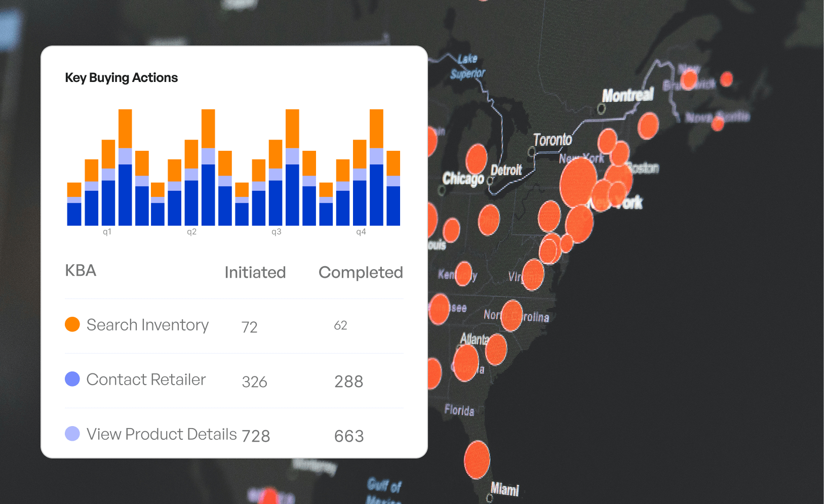Select the q1 label on chart axis
Screen dimensions: 824x504
tap(107, 232)
